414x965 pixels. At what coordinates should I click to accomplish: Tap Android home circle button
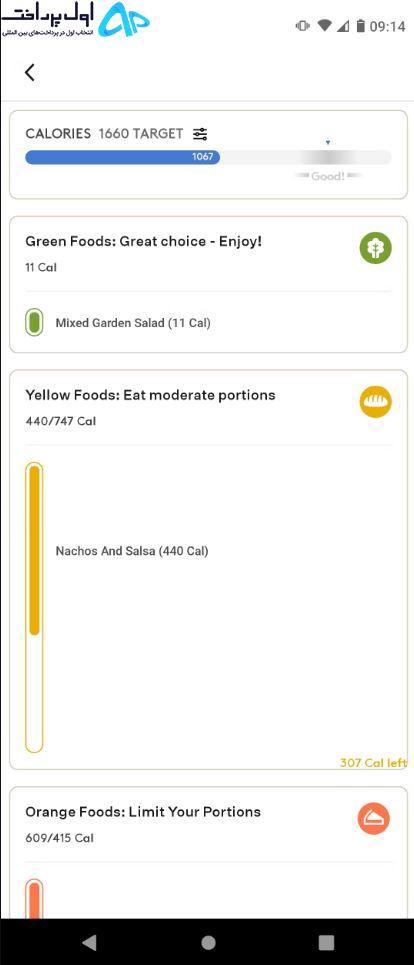[208, 942]
